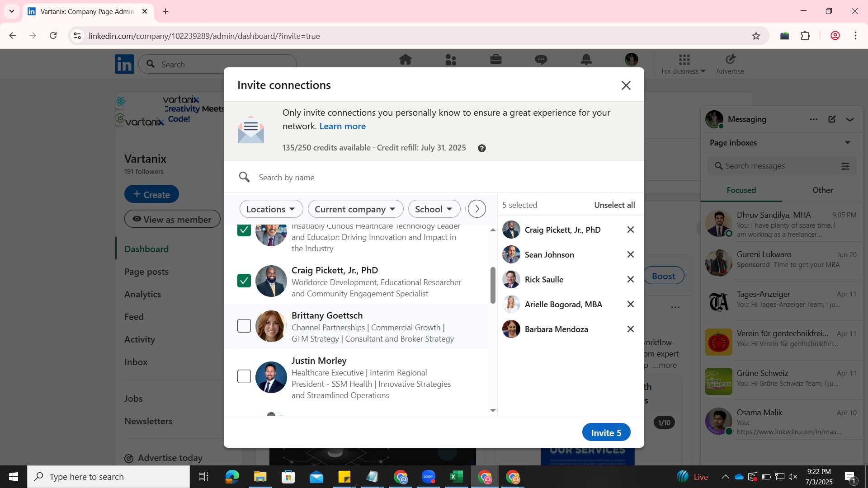This screenshot has width=868, height=488.
Task: Click scrollbar up arrow in connections list
Action: tap(493, 230)
